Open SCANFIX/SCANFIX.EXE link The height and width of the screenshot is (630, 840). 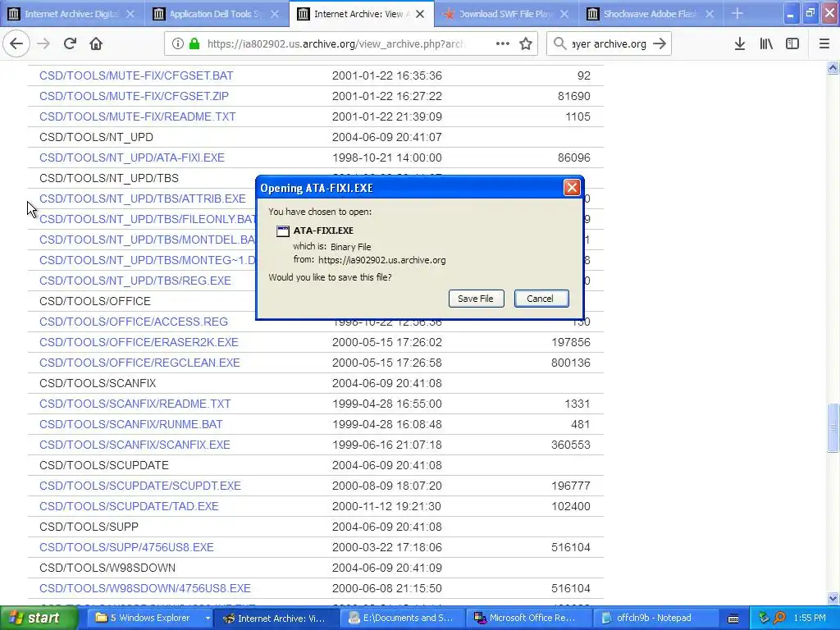[135, 445]
